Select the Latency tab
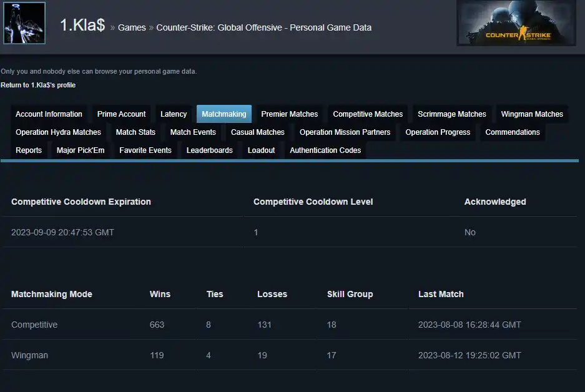The height and width of the screenshot is (392, 585). [x=174, y=114]
